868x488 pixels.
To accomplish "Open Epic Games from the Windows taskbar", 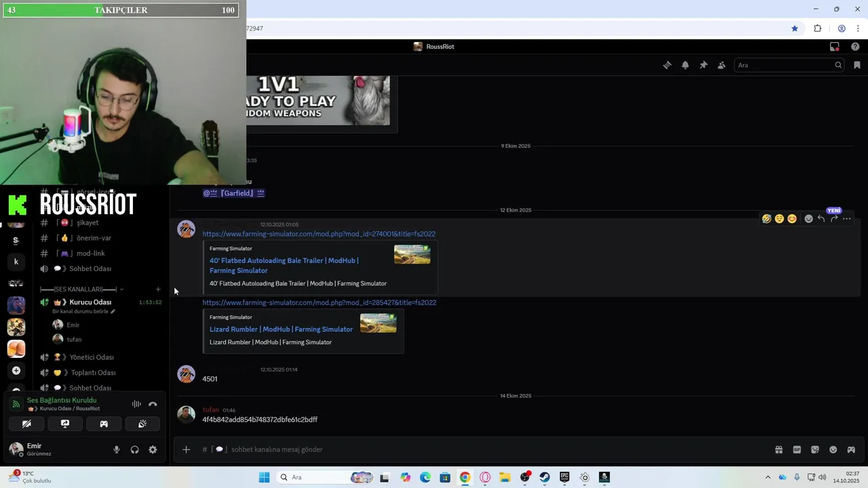I will click(564, 477).
